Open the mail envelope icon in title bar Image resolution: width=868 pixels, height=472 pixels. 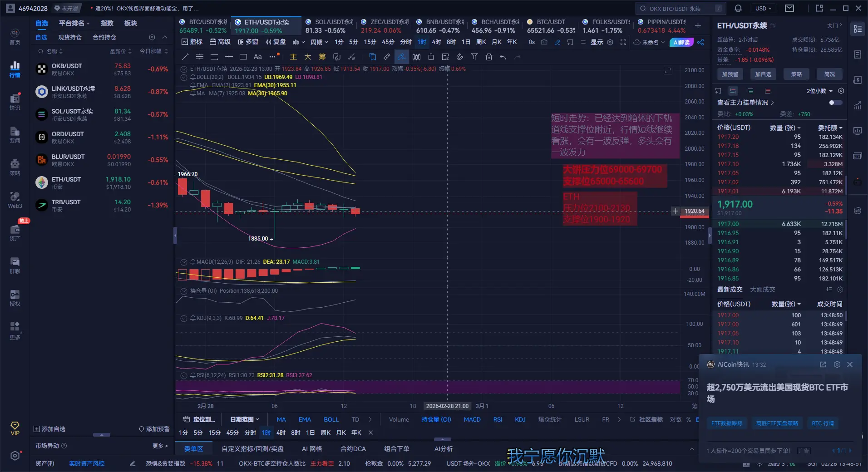tap(789, 8)
